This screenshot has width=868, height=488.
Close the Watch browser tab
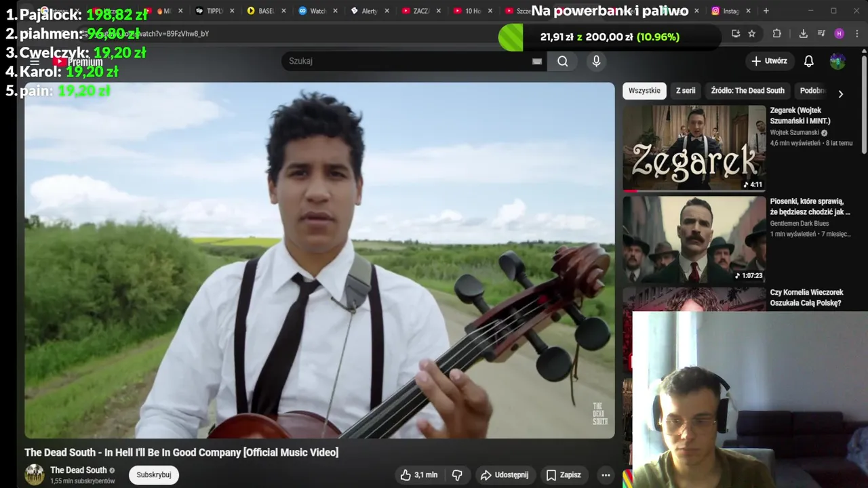[335, 11]
